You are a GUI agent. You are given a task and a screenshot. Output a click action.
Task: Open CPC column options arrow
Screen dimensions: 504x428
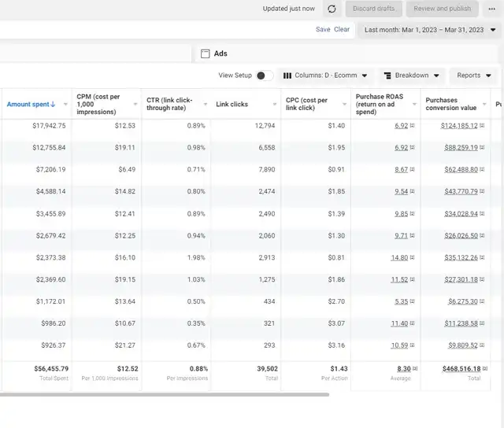pyautogui.click(x=345, y=105)
